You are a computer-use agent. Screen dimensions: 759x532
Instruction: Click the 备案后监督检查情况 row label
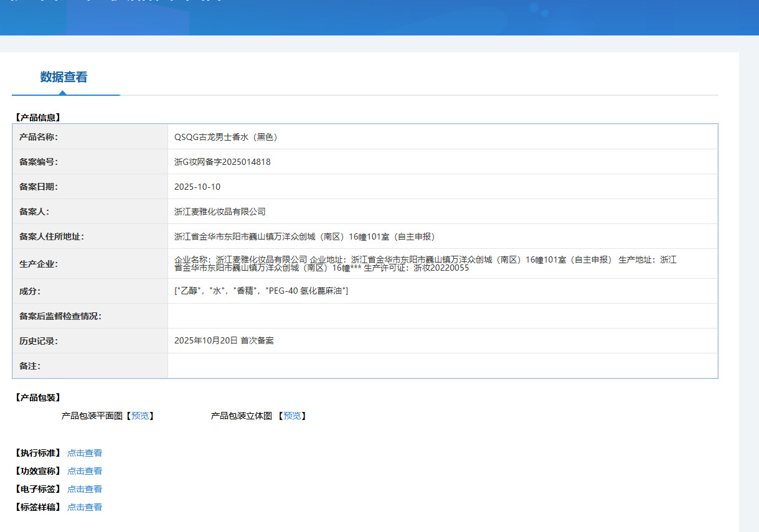[60, 316]
